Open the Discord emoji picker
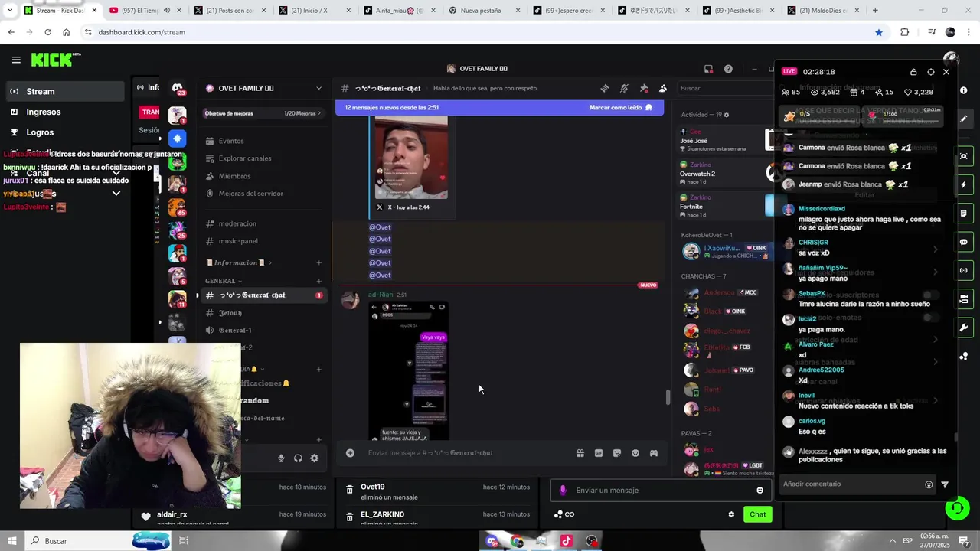The width and height of the screenshot is (980, 551). coord(635,453)
